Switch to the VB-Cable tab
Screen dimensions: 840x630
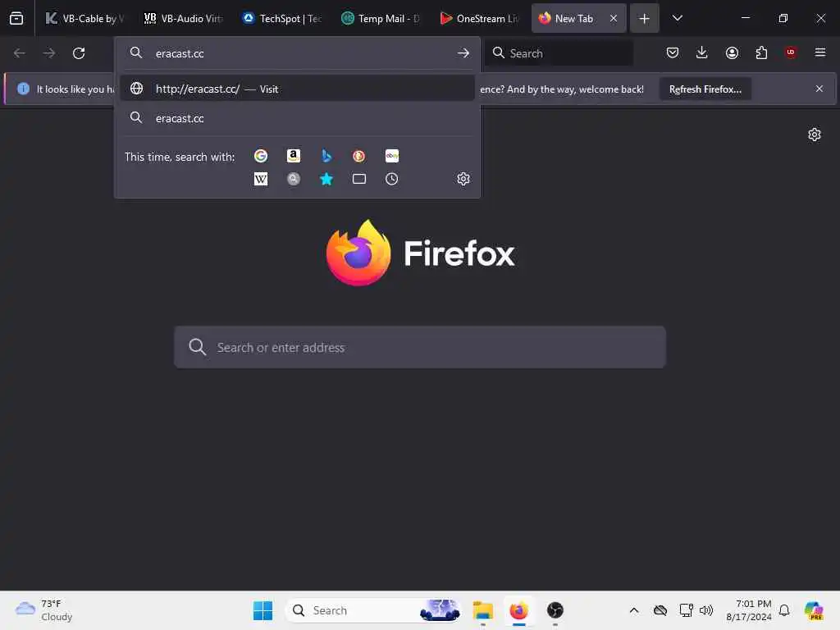85,18
